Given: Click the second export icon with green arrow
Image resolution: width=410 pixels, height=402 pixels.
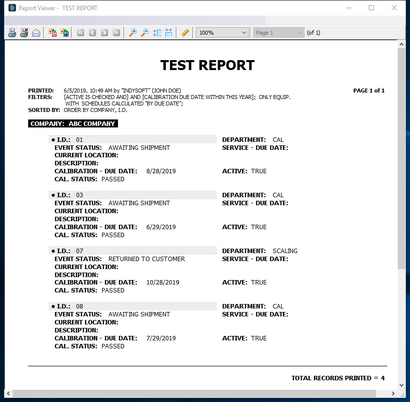Looking at the screenshot, I should pos(65,33).
